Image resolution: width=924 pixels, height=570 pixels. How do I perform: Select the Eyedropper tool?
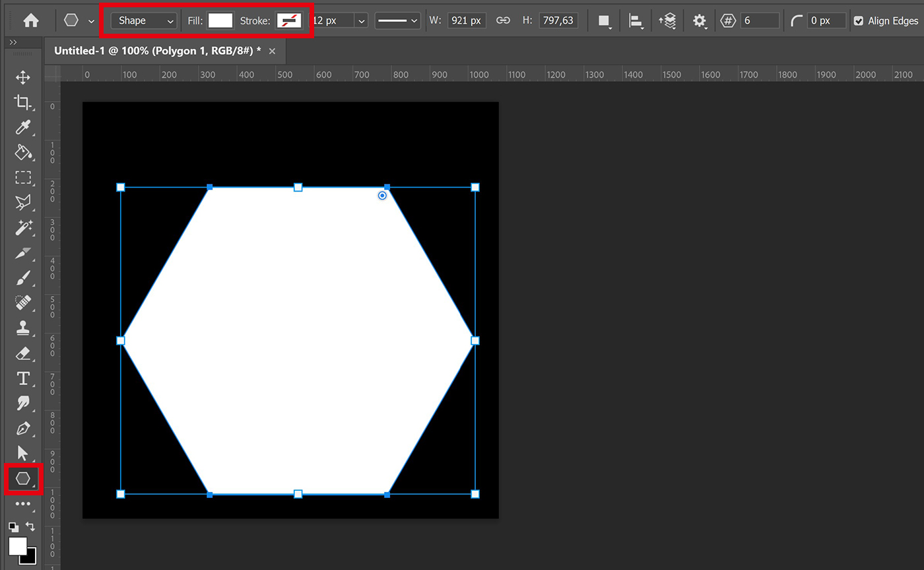click(23, 127)
